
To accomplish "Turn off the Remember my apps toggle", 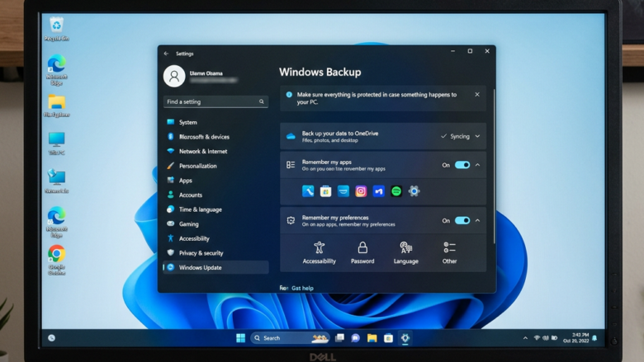I will pyautogui.click(x=462, y=165).
